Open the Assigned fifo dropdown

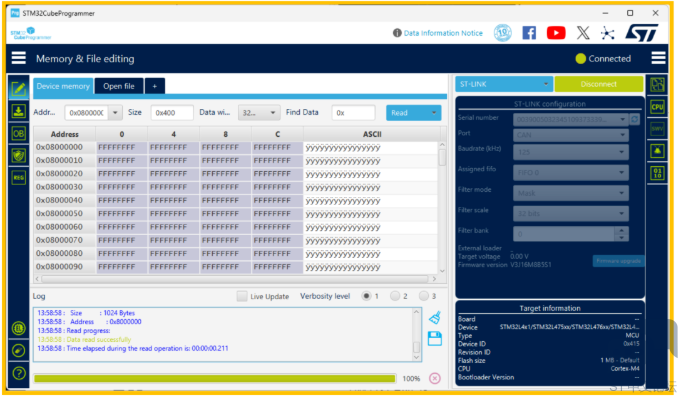click(571, 172)
